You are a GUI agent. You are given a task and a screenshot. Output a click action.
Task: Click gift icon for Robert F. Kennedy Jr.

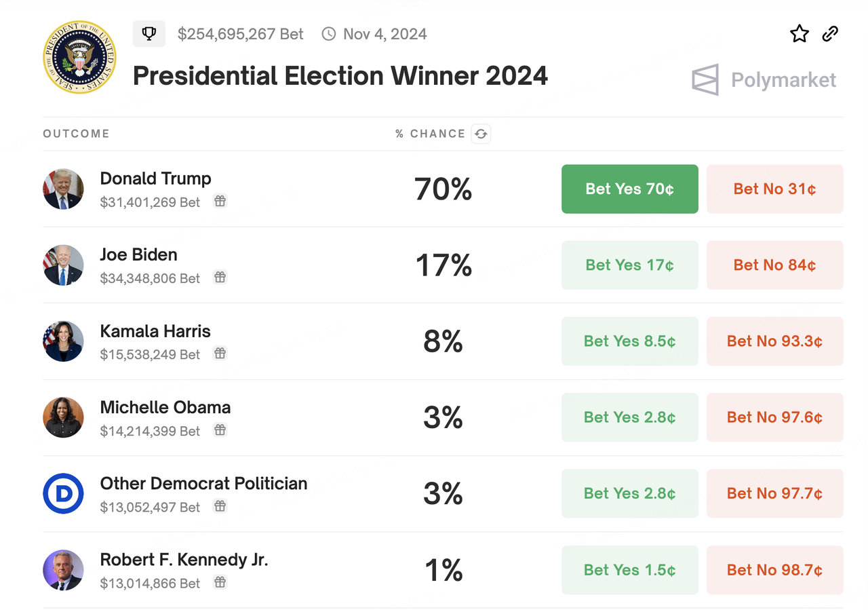220,582
